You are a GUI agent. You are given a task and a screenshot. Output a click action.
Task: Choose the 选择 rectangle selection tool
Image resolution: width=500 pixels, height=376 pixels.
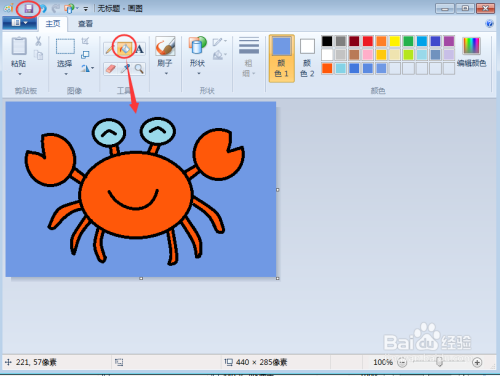click(65, 46)
